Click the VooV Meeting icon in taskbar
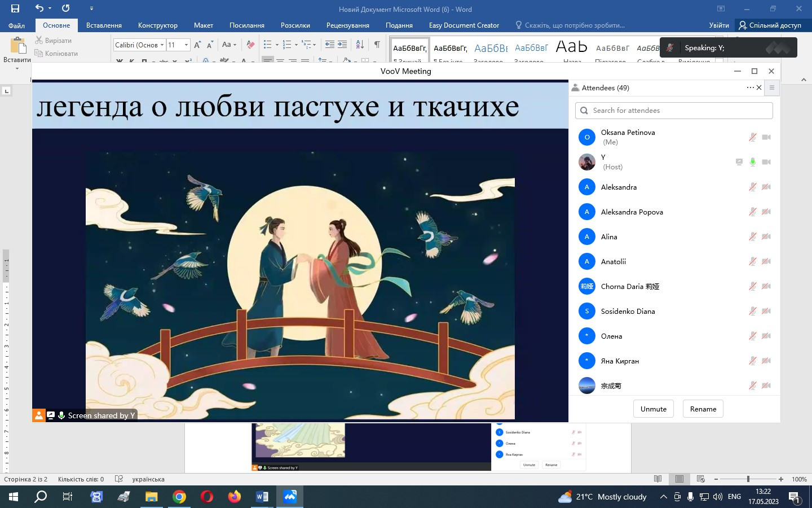The image size is (812, 508). point(290,497)
